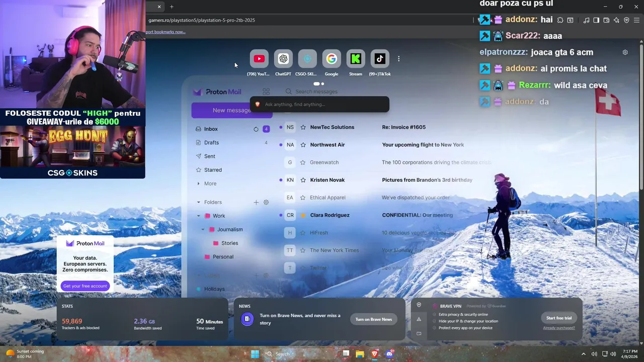Open the new tab page customize gear

pos(625,52)
